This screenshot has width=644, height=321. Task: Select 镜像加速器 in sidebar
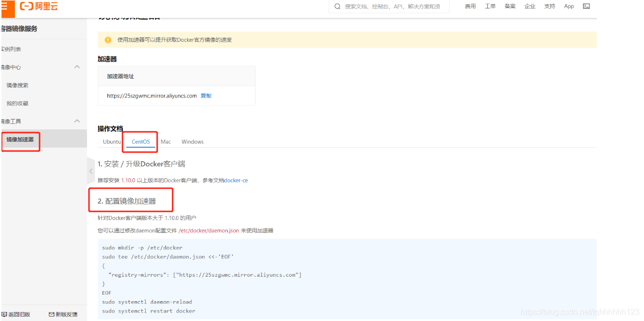click(x=20, y=139)
